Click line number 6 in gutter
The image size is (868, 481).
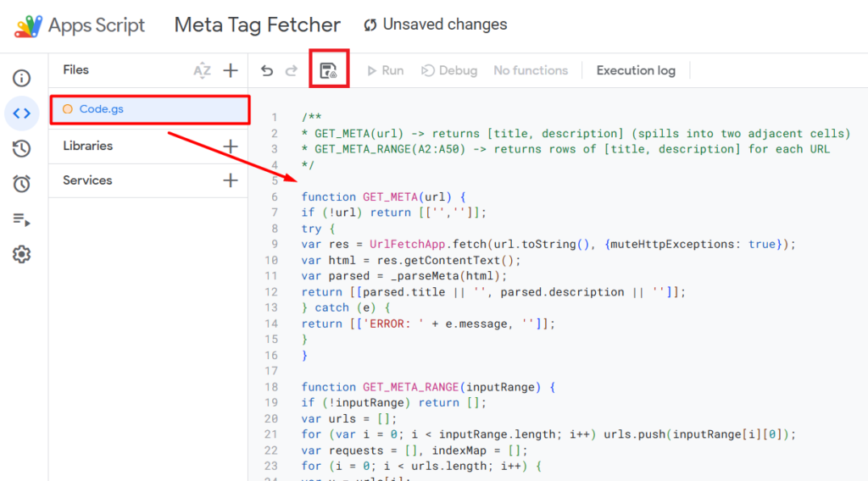coord(274,196)
